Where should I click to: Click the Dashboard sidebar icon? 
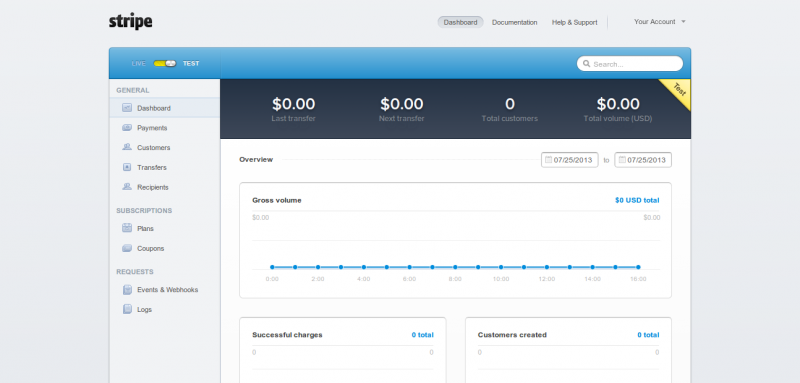point(127,108)
